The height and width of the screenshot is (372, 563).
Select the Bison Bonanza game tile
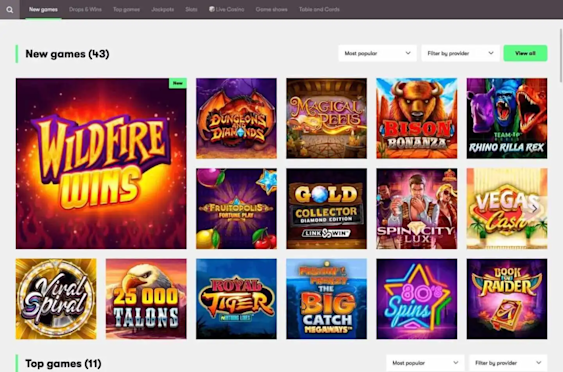tap(417, 118)
